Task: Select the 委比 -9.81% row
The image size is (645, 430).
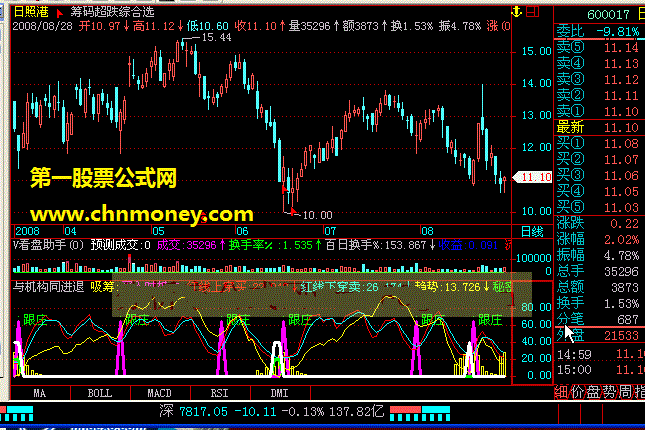Action: (599, 31)
